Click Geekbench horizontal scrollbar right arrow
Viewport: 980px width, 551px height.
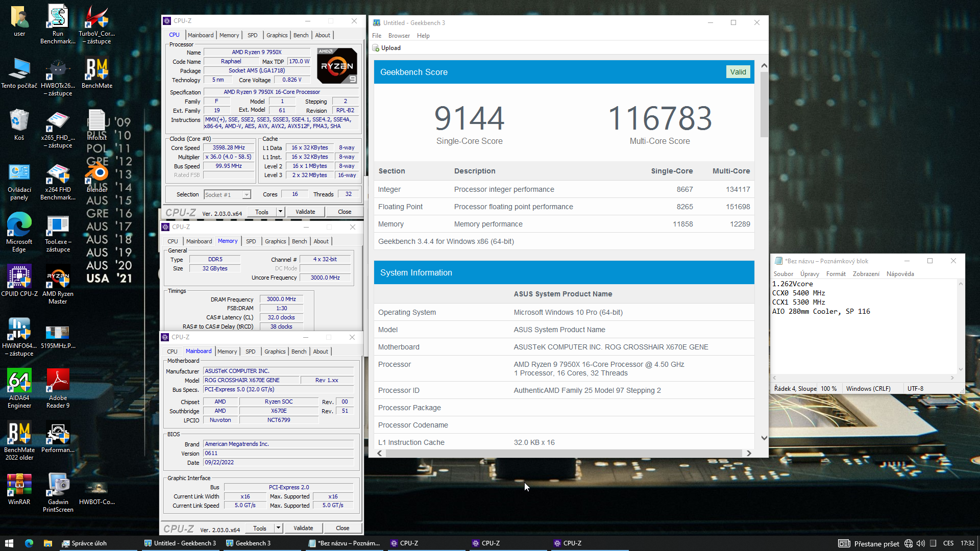pyautogui.click(x=749, y=453)
